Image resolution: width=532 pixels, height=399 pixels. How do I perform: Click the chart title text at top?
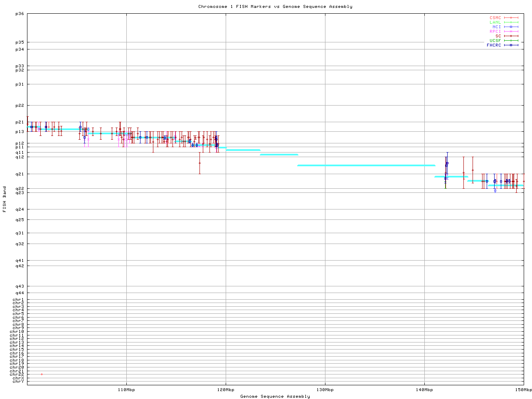(275, 7)
